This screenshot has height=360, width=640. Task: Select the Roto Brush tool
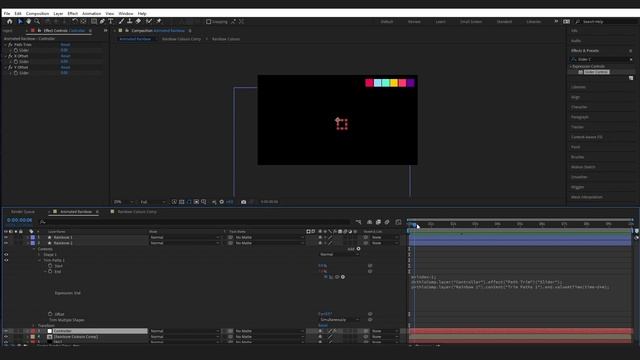point(149,21)
